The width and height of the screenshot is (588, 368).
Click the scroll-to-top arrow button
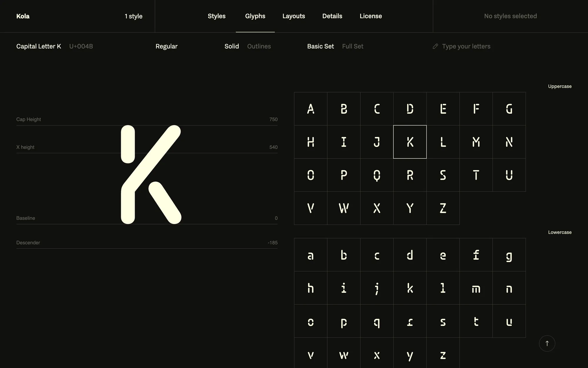point(547,343)
